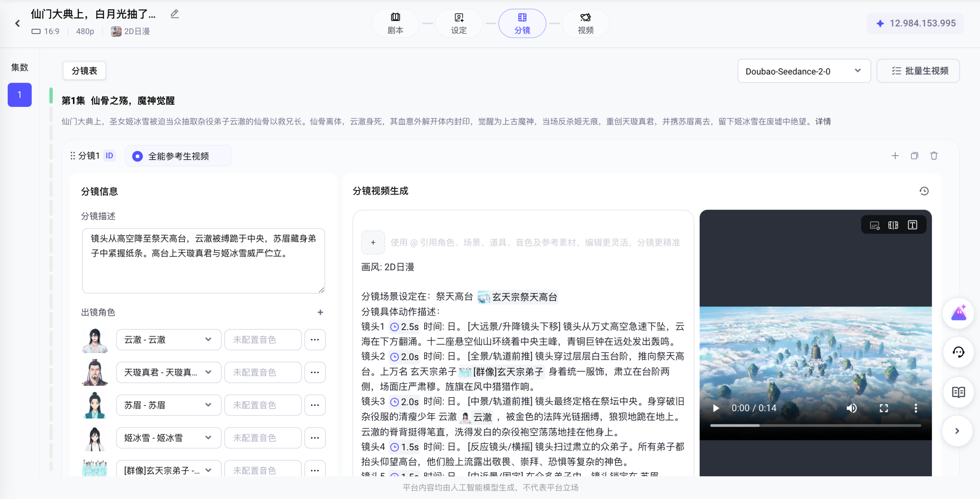The image size is (980, 499).
Task: Select episode 1 in 集数 list
Action: pos(20,95)
